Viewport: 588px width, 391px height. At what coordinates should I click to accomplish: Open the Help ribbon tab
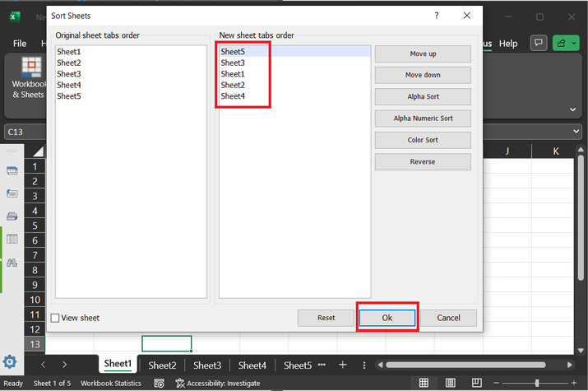pyautogui.click(x=508, y=44)
